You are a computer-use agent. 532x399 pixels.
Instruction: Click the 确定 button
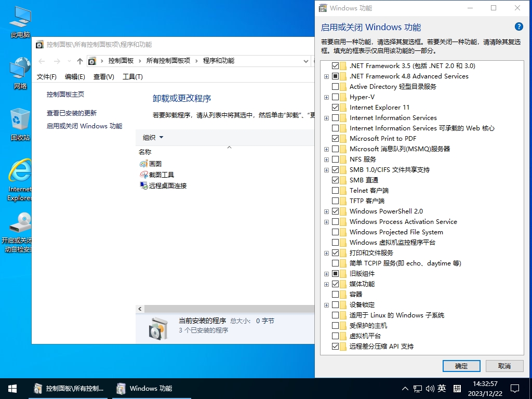point(461,366)
